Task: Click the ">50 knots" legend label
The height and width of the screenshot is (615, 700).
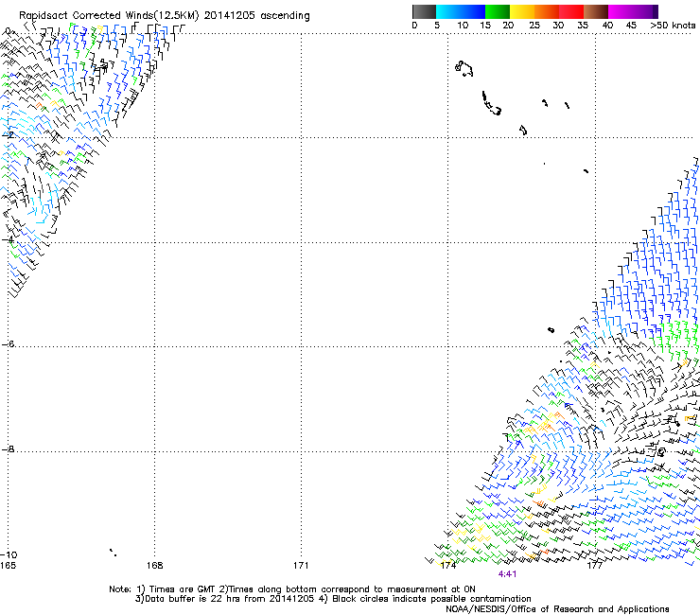Action: point(673,26)
